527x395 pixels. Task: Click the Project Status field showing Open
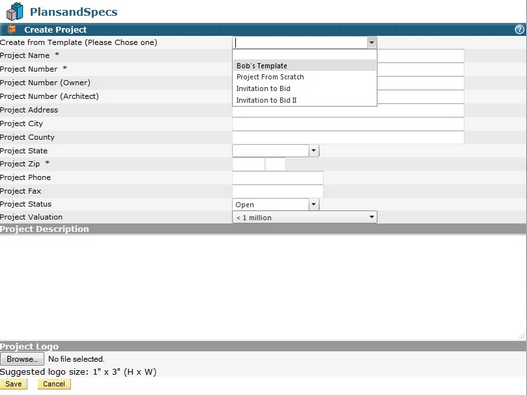[271, 204]
